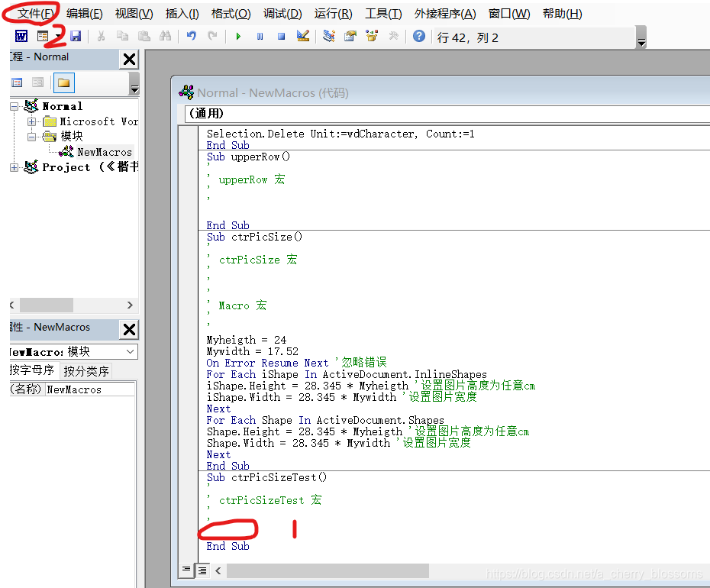Screen dimensions: 710x588
Task: Reset execution with the stop icon
Action: pyautogui.click(x=281, y=36)
